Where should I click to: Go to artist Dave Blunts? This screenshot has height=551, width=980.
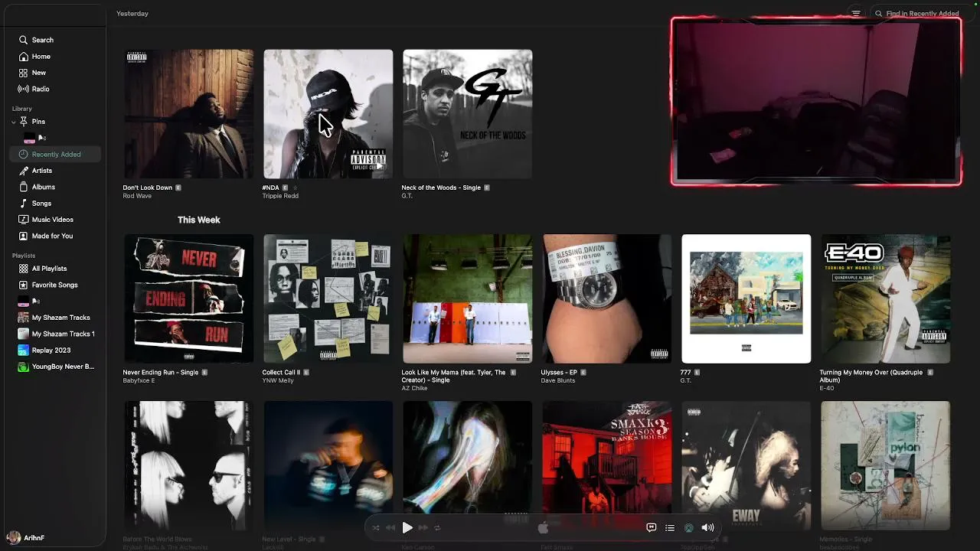coord(558,380)
